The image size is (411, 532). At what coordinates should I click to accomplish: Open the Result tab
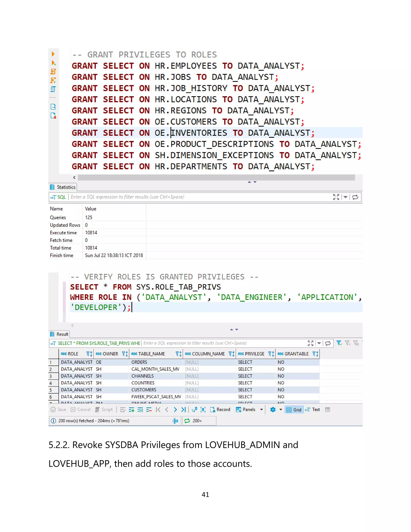click(x=59, y=334)
